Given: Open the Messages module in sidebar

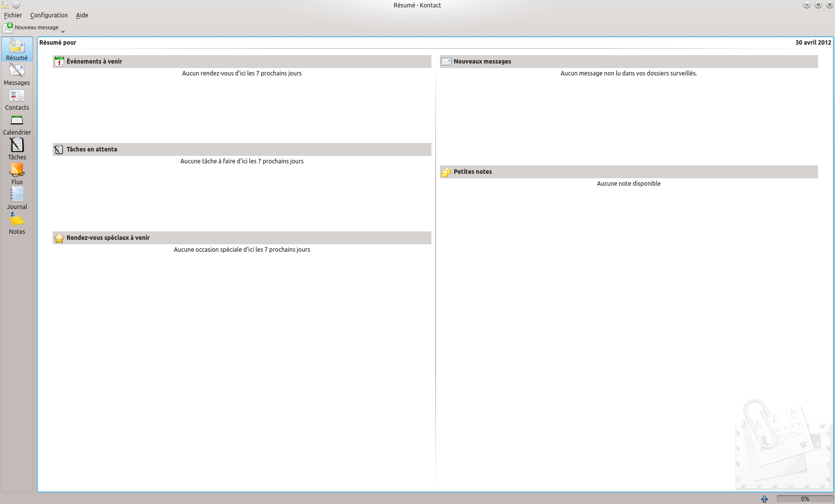Looking at the screenshot, I should [17, 74].
